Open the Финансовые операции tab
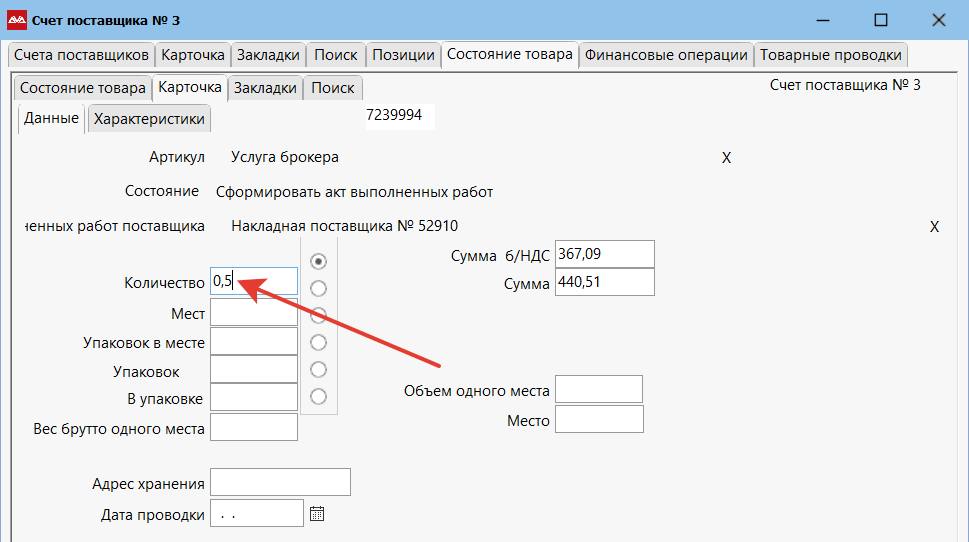The width and height of the screenshot is (969, 542). coord(666,55)
